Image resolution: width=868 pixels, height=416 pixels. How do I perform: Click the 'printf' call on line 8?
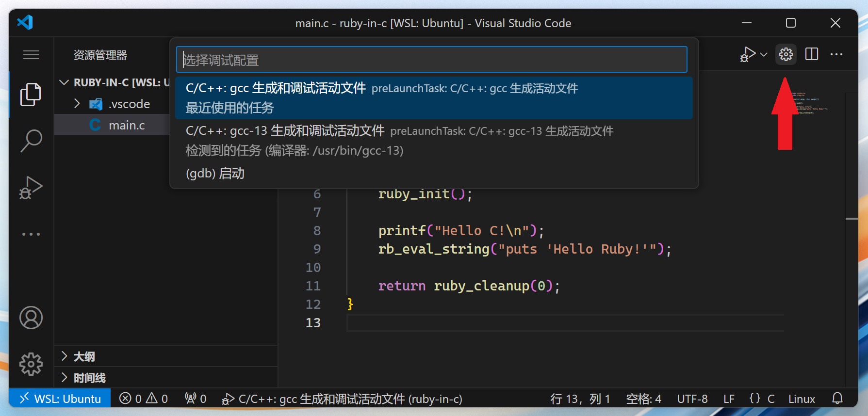402,230
